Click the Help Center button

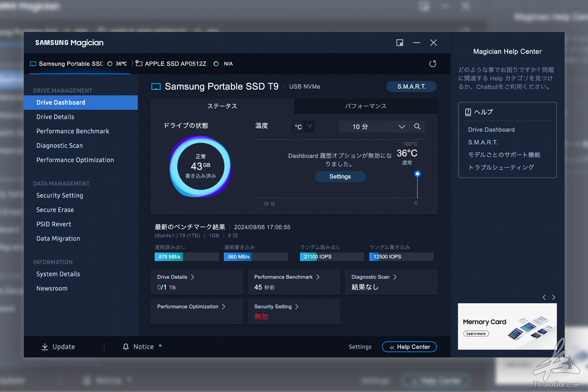point(409,347)
